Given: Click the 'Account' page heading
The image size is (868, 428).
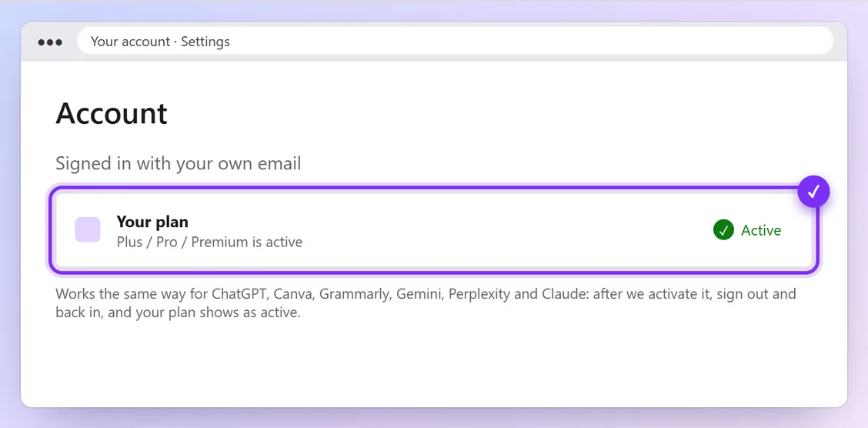Looking at the screenshot, I should tap(112, 113).
